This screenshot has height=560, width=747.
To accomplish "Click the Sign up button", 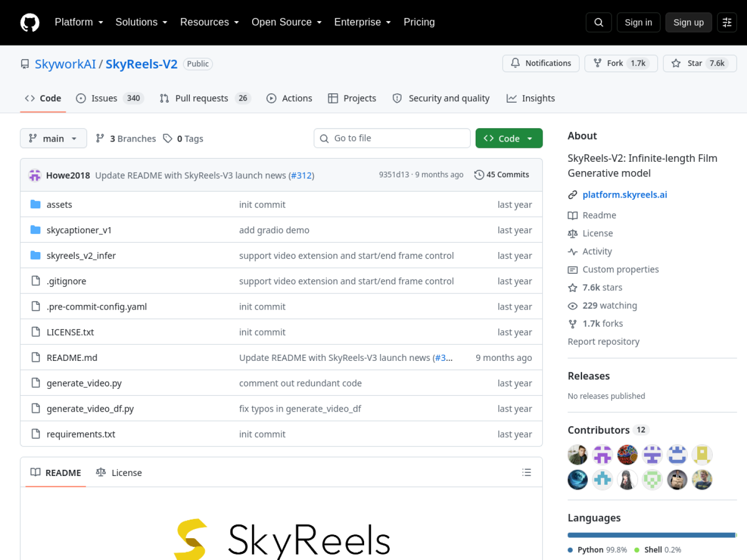I will pos(688,22).
